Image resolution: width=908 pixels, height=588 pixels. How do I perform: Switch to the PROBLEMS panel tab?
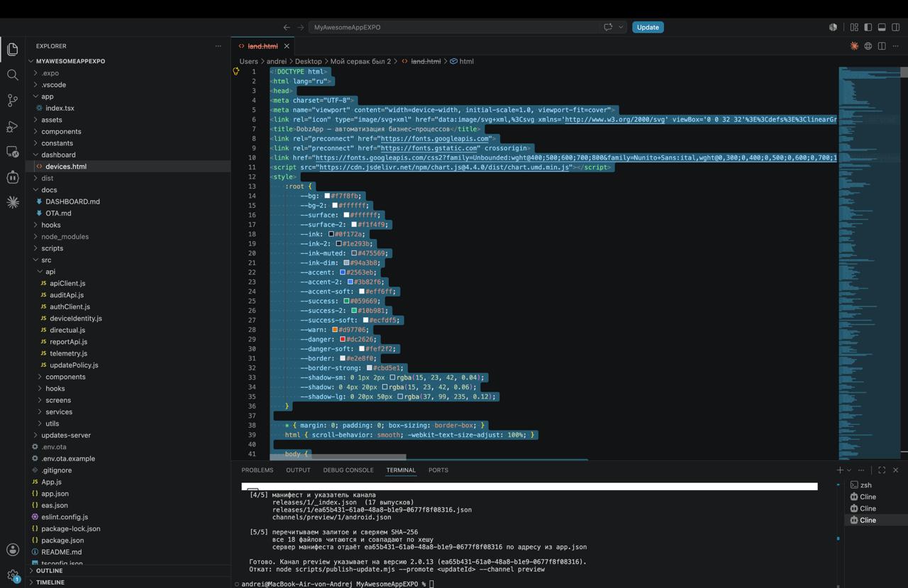tap(257, 470)
